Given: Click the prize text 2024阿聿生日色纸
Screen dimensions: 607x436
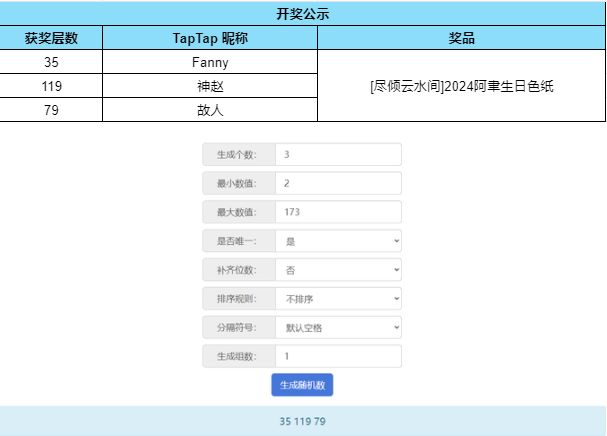Looking at the screenshot, I should [499, 86].
